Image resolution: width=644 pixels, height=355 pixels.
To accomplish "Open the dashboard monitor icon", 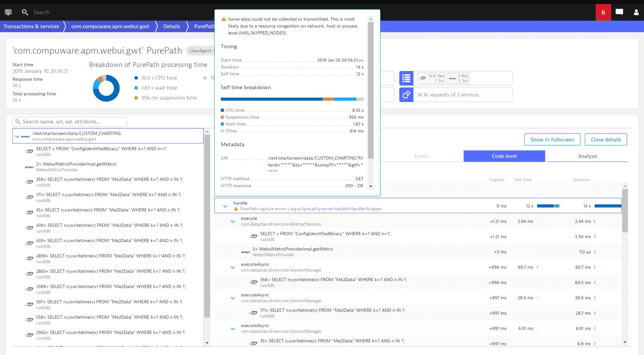I will 8,12.
